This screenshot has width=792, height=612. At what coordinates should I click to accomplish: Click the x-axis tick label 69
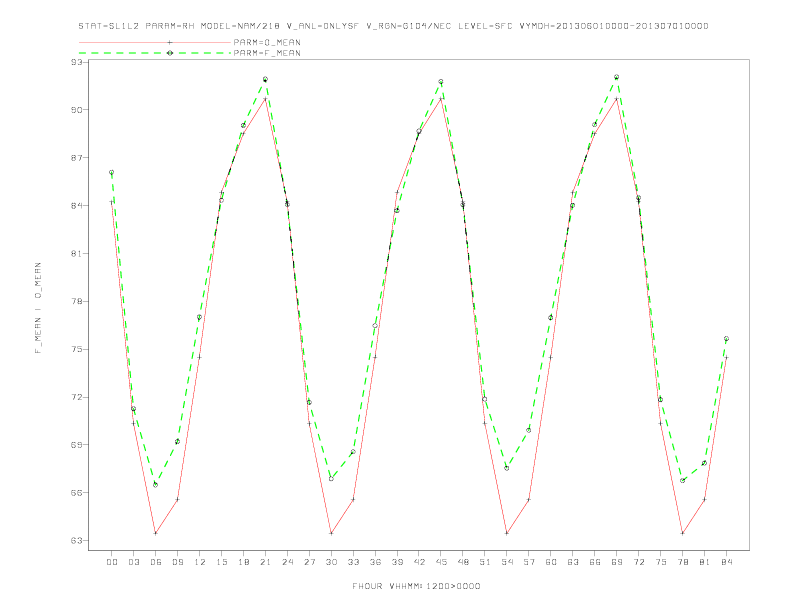617,562
